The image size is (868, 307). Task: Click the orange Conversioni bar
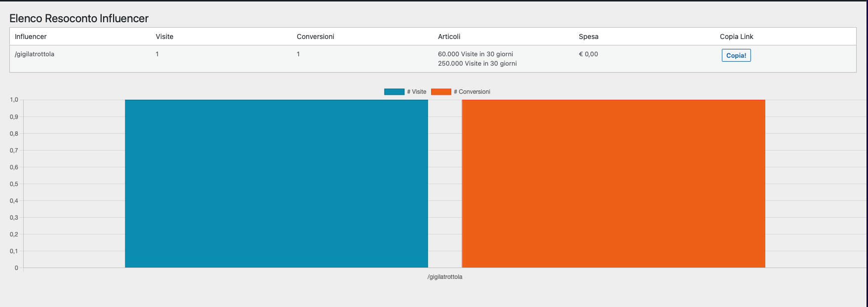[613, 184]
